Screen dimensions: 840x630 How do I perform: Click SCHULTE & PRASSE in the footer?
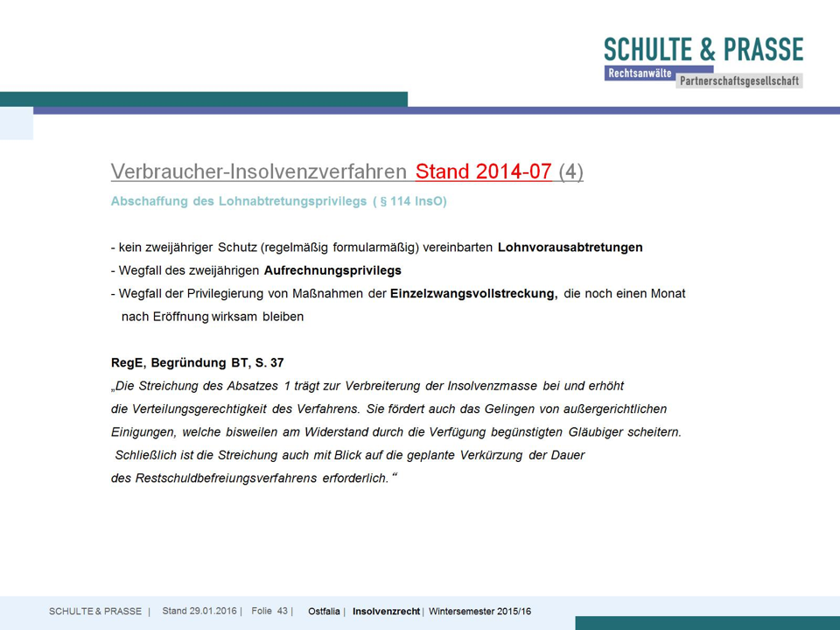(94, 612)
